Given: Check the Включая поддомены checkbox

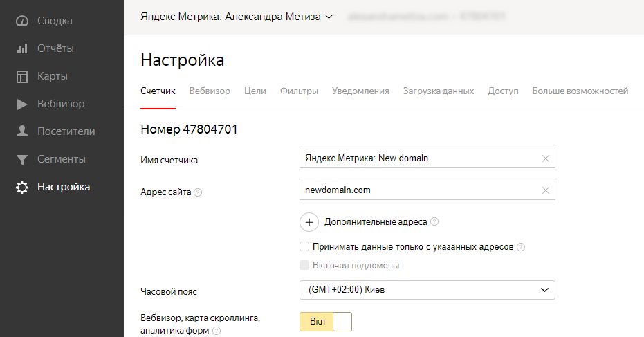Looking at the screenshot, I should point(304,265).
